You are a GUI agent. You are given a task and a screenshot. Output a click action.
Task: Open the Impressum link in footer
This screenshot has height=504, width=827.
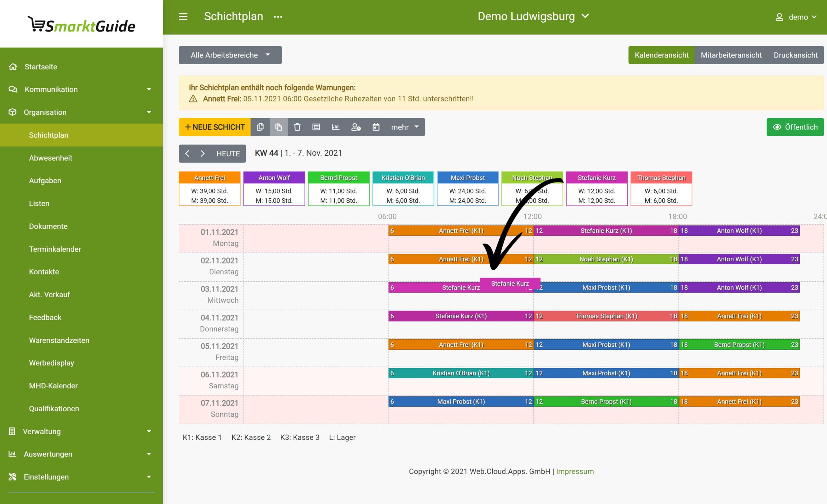click(x=575, y=471)
